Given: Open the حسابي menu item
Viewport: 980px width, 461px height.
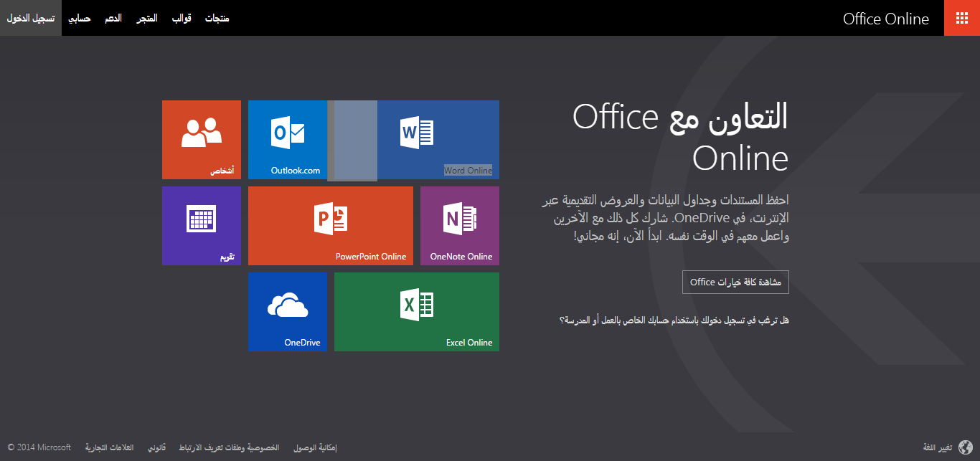Looking at the screenshot, I should click(79, 18).
